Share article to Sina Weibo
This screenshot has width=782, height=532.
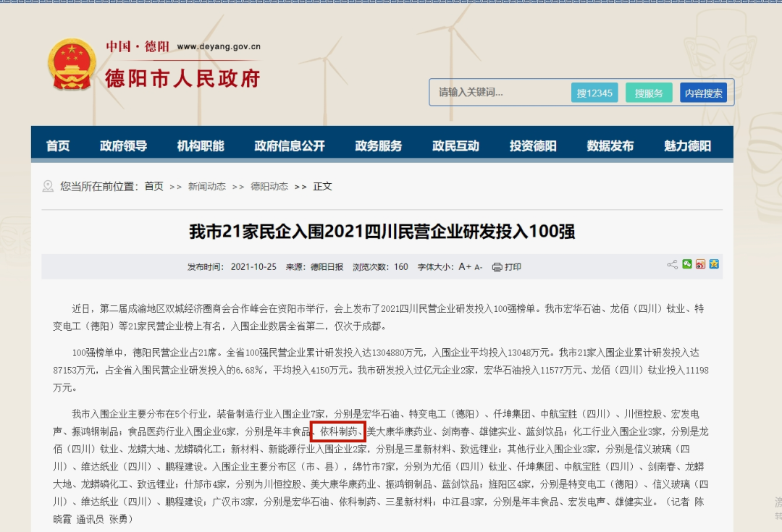coord(700,264)
